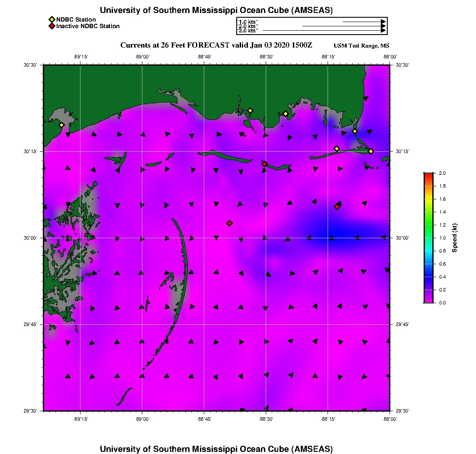Click the red Inactive NDBC Station legend diamond
476x454 pixels.
pyautogui.click(x=51, y=26)
